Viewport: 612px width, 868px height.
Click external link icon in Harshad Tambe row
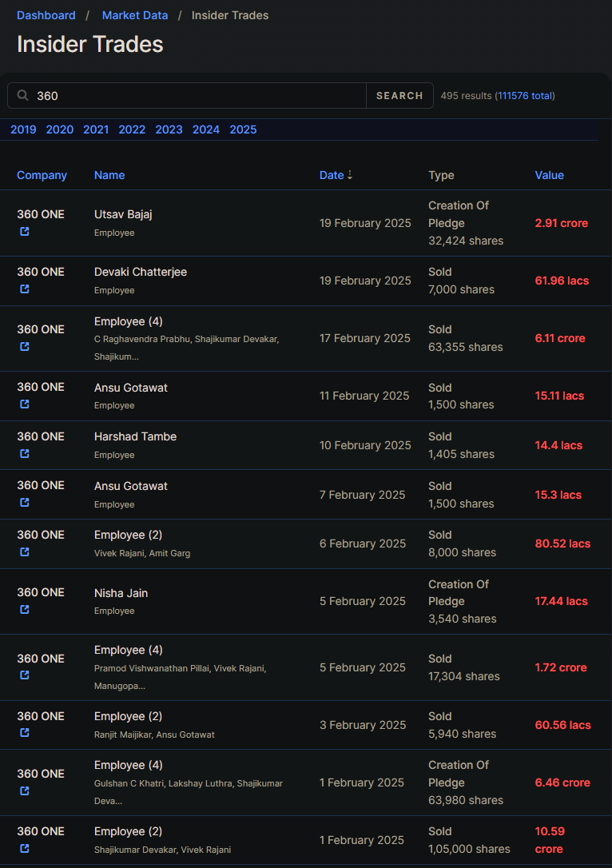pos(24,453)
